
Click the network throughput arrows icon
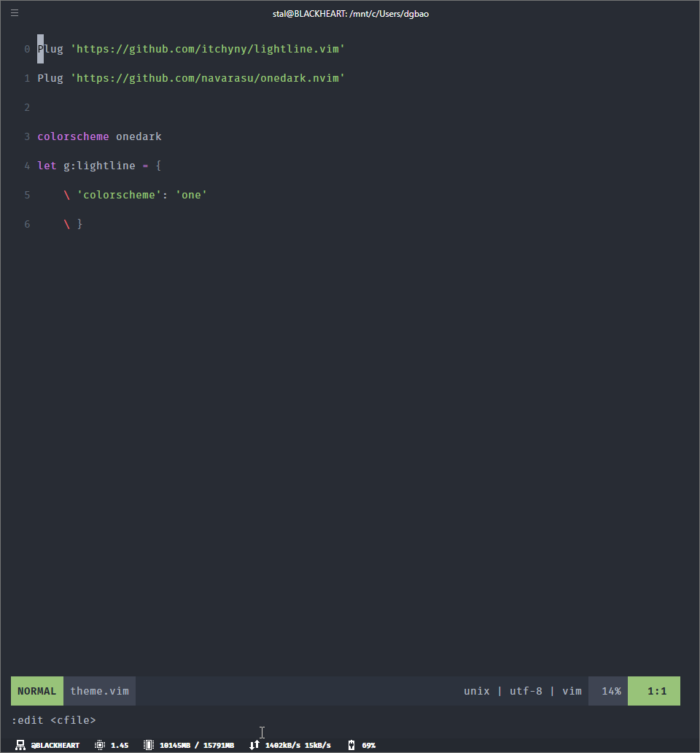254,745
